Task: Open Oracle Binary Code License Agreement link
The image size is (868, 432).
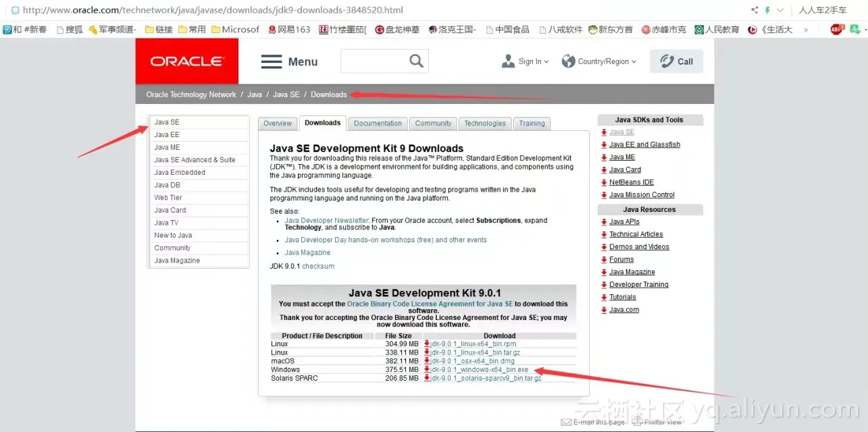Action: 430,304
